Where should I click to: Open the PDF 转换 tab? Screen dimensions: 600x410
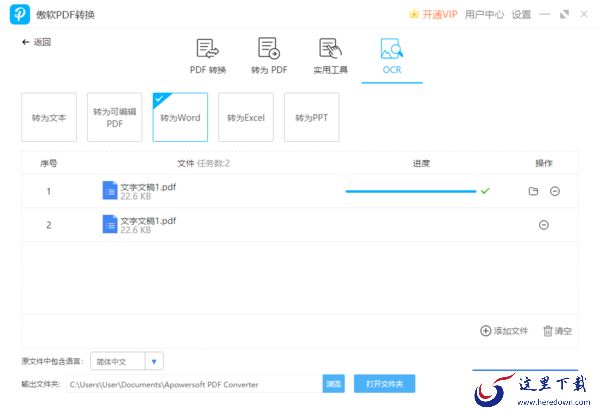coord(208,56)
